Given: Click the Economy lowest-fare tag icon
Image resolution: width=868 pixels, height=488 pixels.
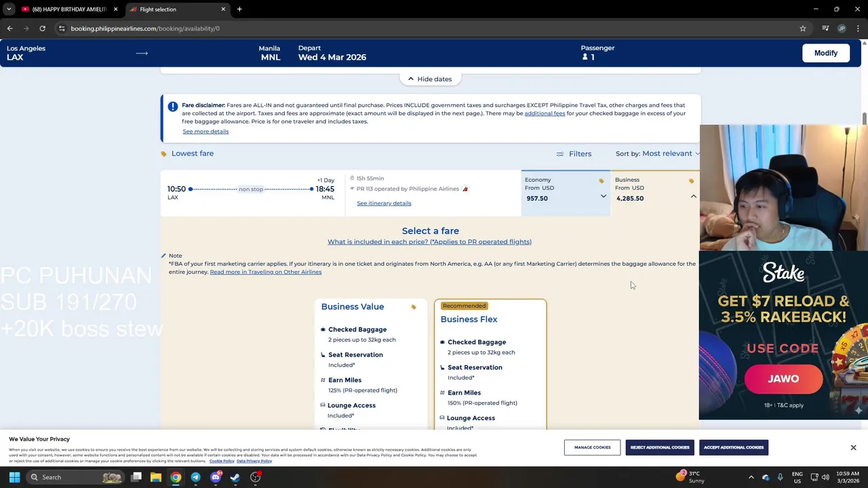Looking at the screenshot, I should pos(601,181).
